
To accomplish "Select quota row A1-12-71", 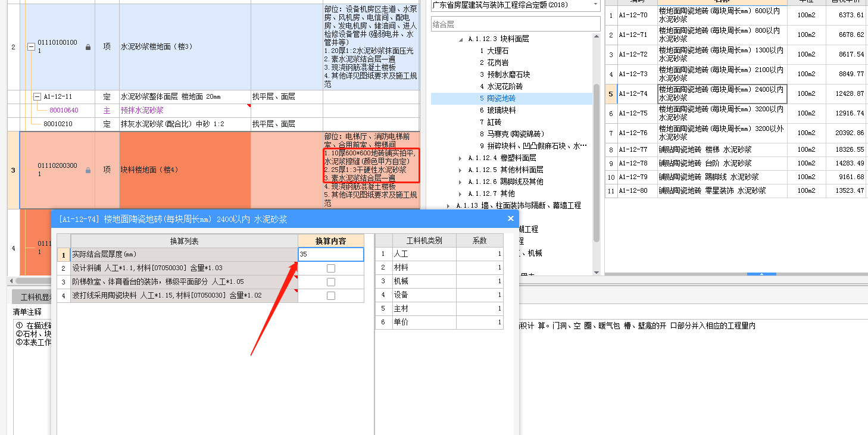I will tap(735, 35).
